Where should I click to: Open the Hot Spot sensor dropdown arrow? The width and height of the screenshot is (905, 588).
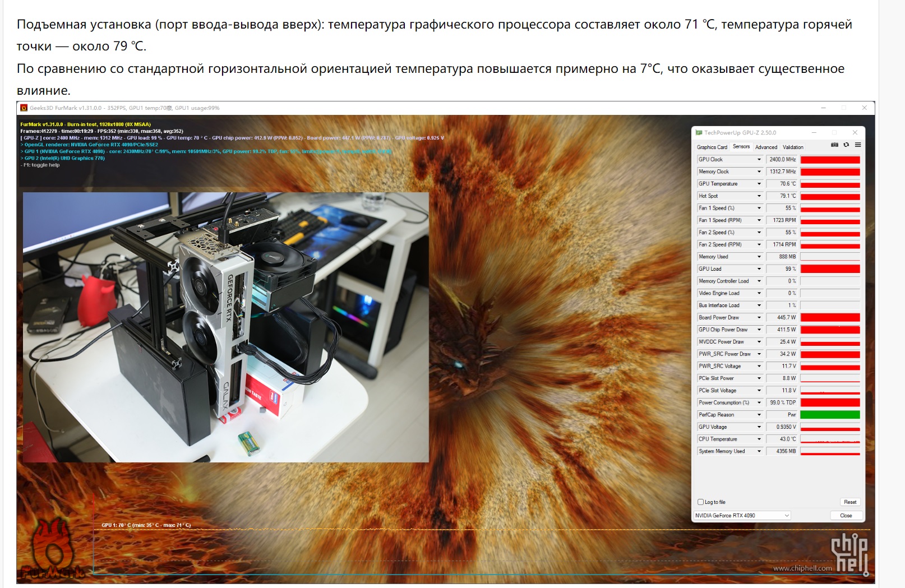pyautogui.click(x=759, y=196)
